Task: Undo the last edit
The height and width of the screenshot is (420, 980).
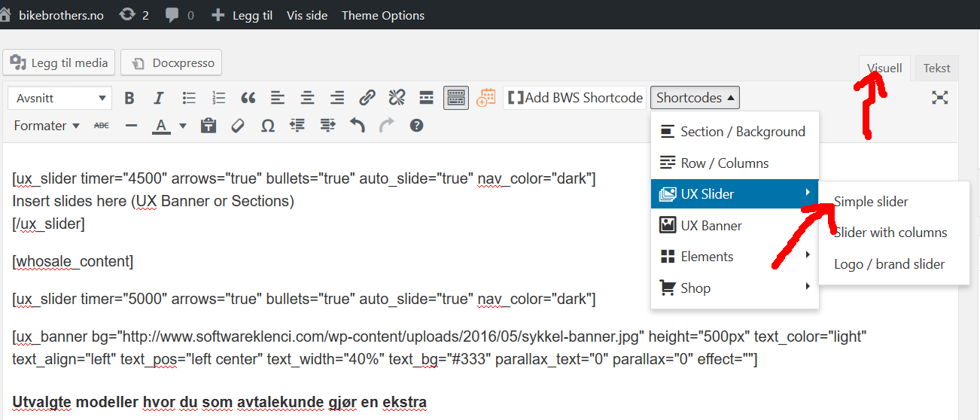Action: pos(357,126)
